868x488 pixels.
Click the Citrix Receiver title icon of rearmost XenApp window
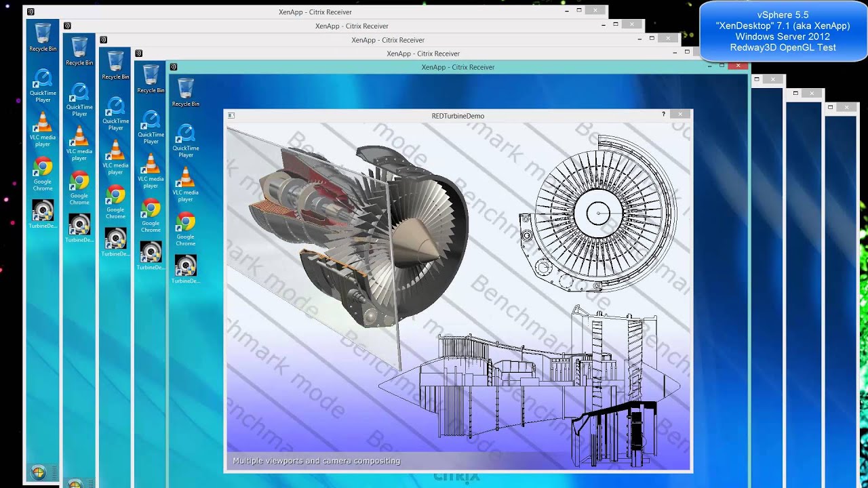31,12
